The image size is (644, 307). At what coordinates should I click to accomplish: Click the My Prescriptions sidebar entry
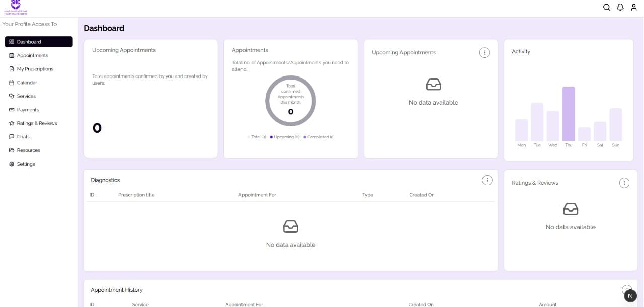[x=36, y=69]
